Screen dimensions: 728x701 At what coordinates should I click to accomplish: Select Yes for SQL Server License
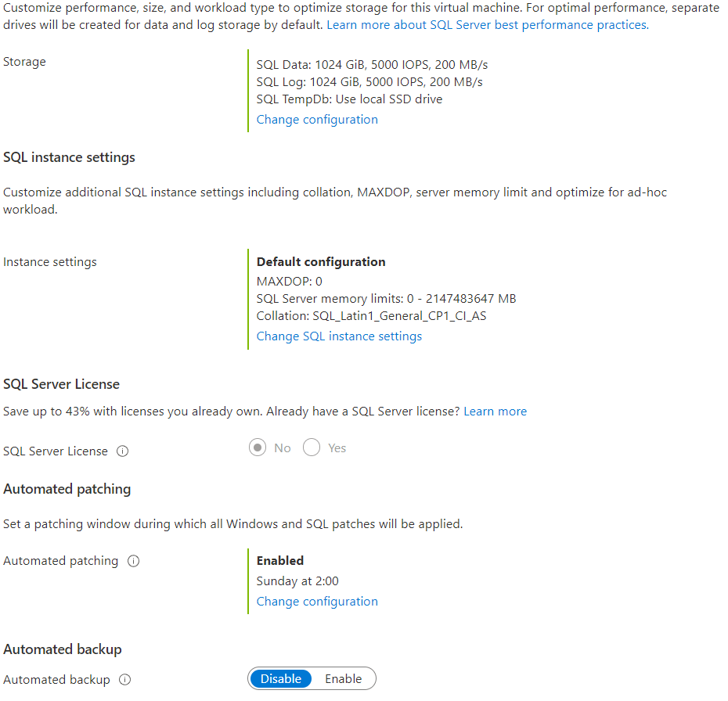pyautogui.click(x=312, y=448)
